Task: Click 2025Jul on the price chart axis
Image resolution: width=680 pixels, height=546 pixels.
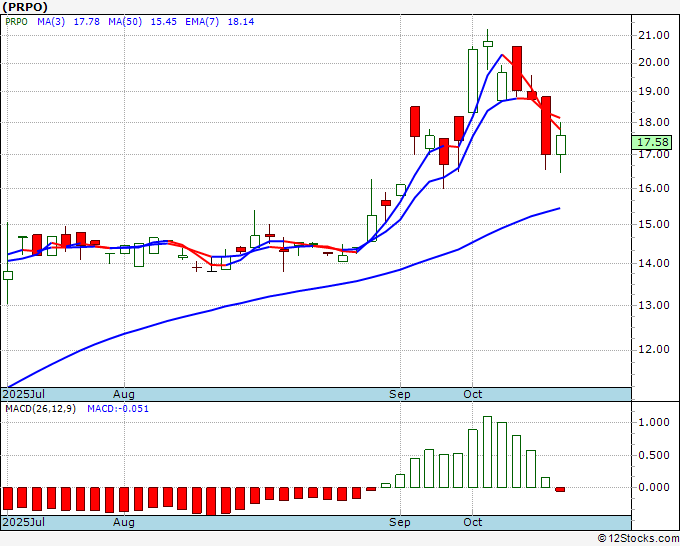Action: (x=24, y=394)
